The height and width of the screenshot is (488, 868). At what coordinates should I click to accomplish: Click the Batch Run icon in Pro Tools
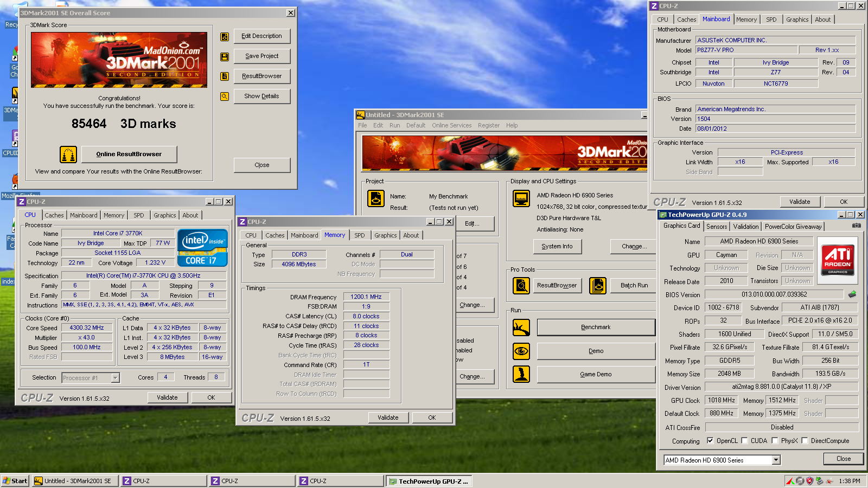(x=598, y=285)
